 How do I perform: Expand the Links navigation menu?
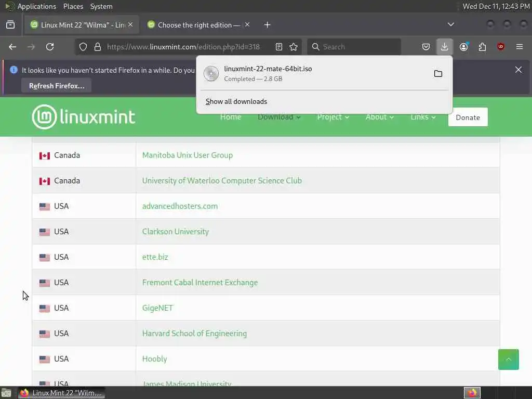(x=423, y=117)
